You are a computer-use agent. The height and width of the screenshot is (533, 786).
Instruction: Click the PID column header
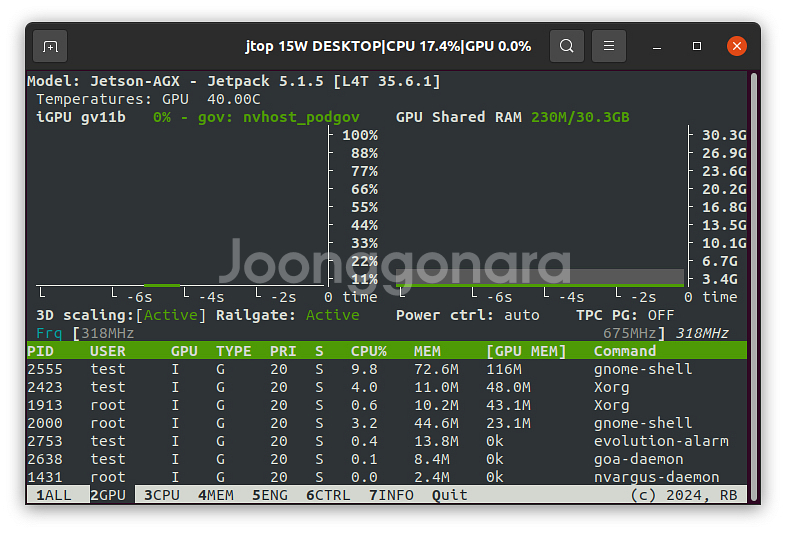(x=40, y=351)
